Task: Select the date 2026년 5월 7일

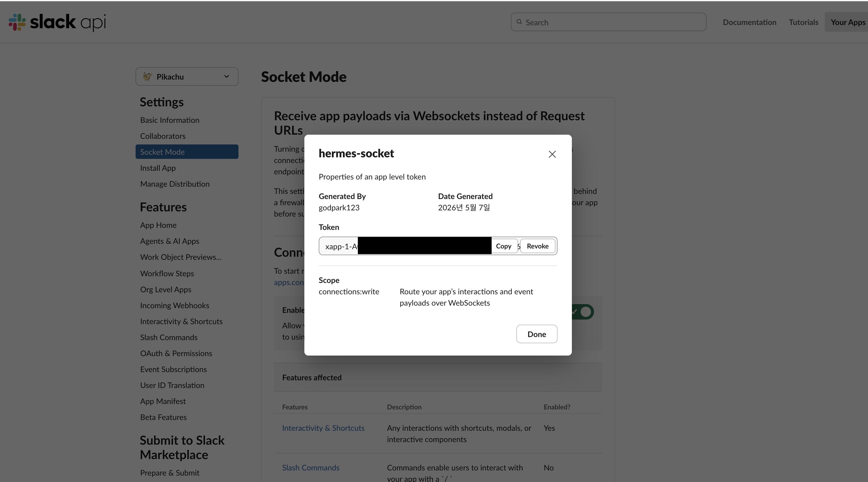Action: (464, 208)
